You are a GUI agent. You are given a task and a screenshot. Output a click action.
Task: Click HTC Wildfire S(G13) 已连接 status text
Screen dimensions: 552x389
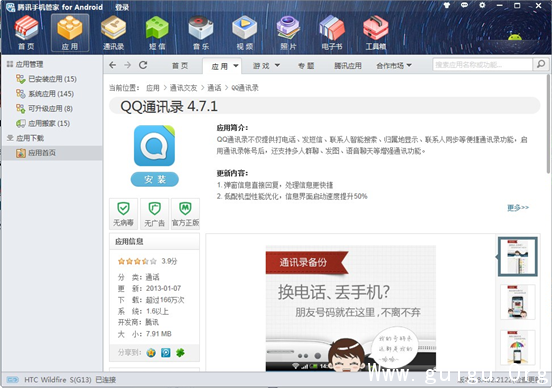pos(70,379)
